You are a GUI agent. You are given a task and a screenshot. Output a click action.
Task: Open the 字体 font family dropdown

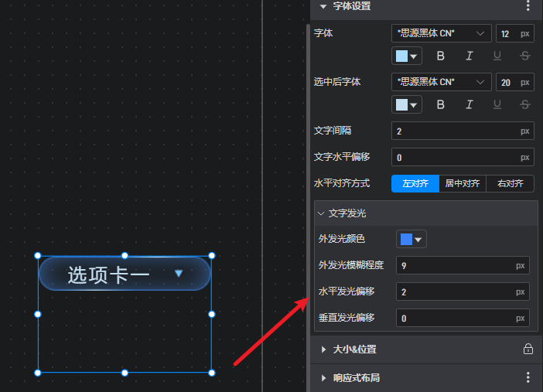441,33
